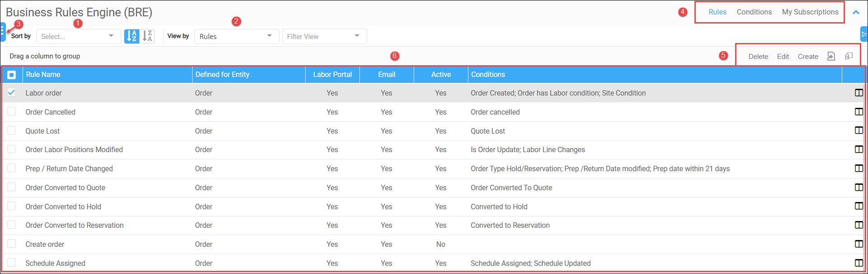This screenshot has width=868, height=274.
Task: Collapse the header with the chevron arrow
Action: click(856, 12)
